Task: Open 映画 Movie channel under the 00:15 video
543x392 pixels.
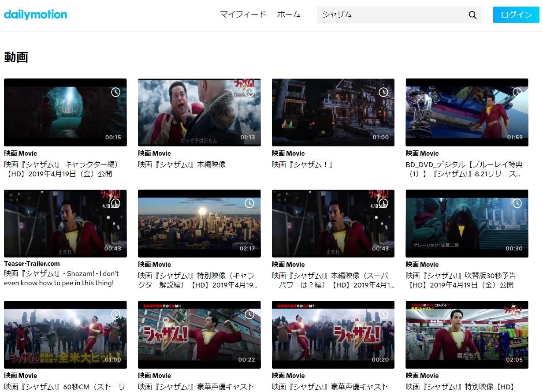Action: [x=20, y=153]
